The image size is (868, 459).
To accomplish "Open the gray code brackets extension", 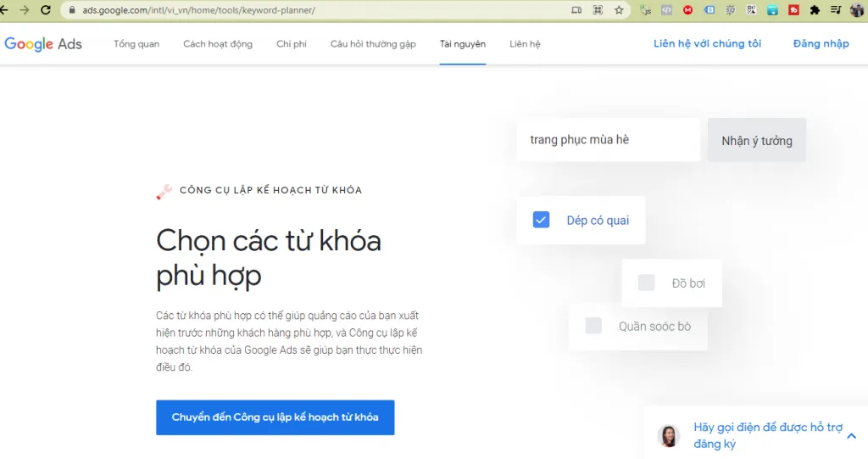I will 666,10.
